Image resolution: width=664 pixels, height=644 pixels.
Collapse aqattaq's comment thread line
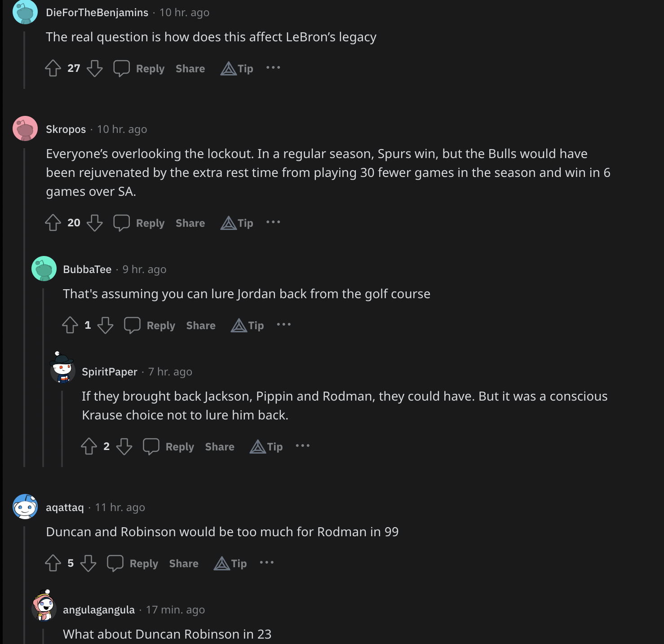pyautogui.click(x=24, y=584)
